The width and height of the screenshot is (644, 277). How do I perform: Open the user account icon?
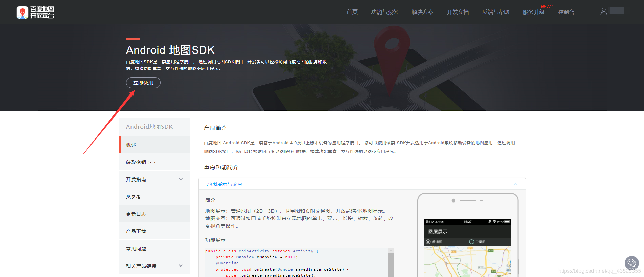coord(603,11)
